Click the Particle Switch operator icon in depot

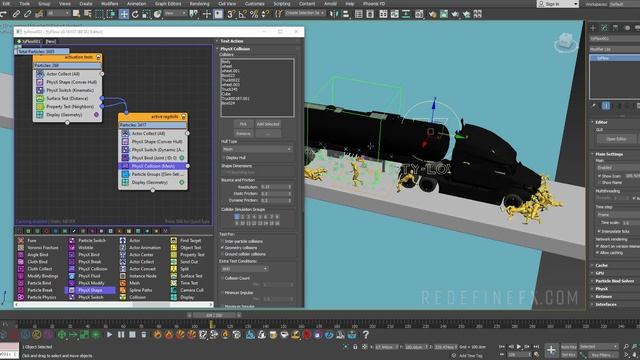(x=72, y=240)
